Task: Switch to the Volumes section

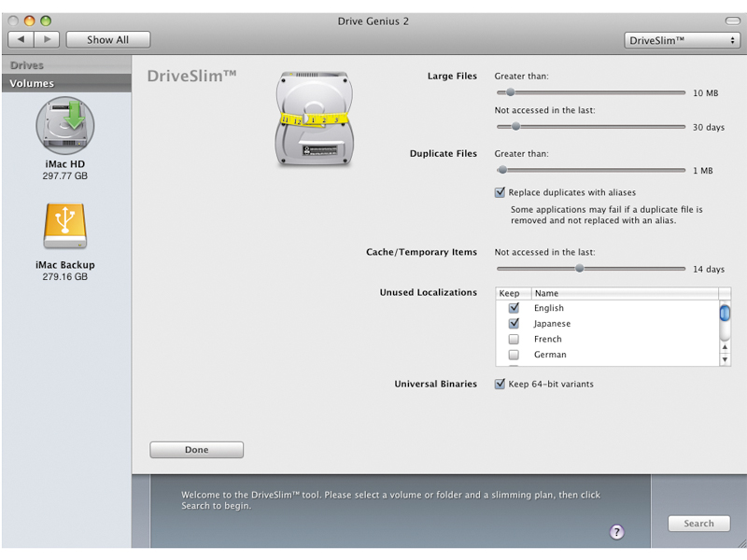Action: [66, 83]
